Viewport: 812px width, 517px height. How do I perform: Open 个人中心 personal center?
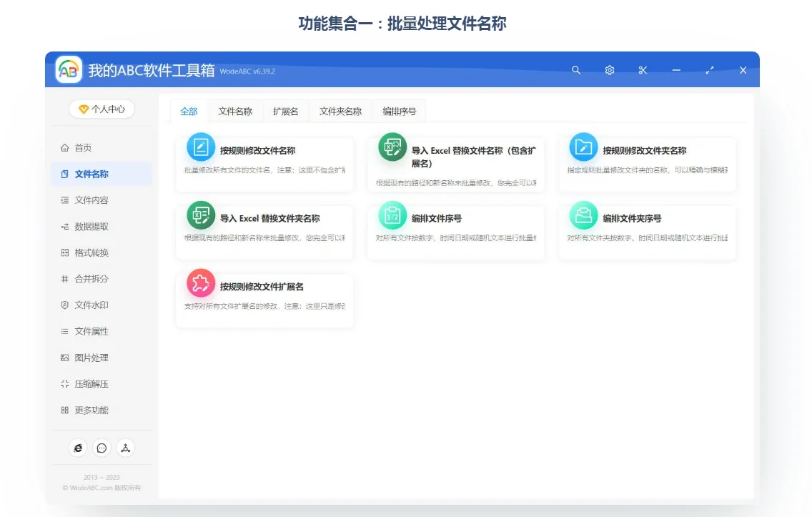101,109
